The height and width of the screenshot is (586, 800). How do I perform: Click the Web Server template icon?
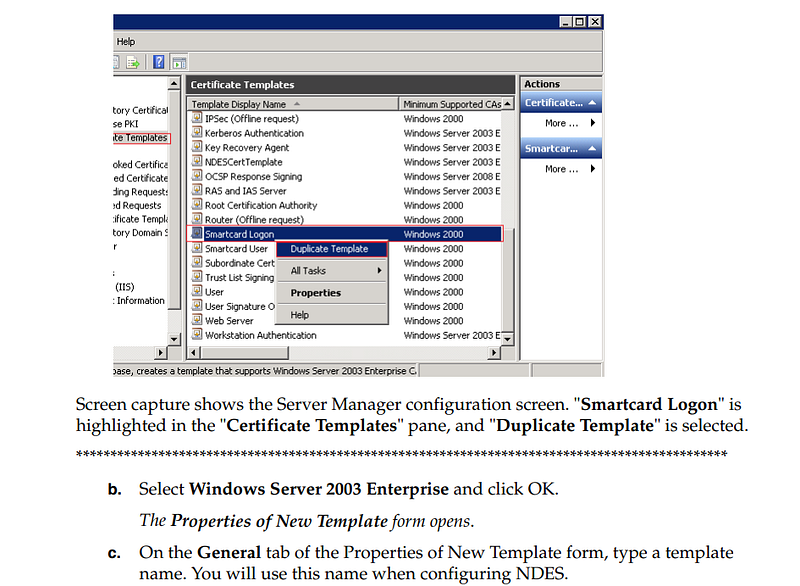point(197,320)
